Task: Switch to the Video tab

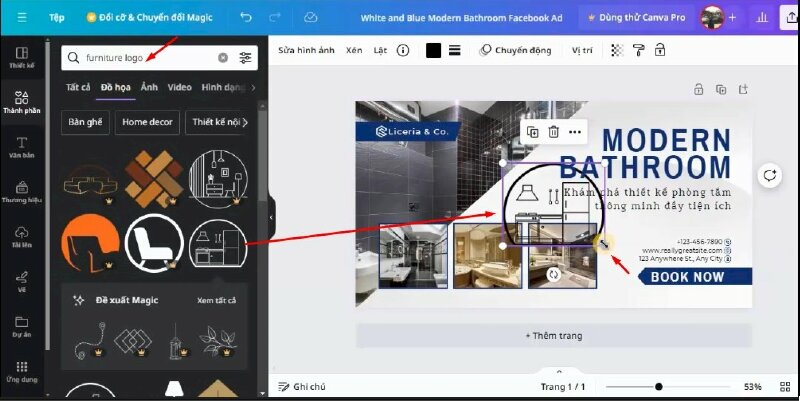Action: coord(180,87)
